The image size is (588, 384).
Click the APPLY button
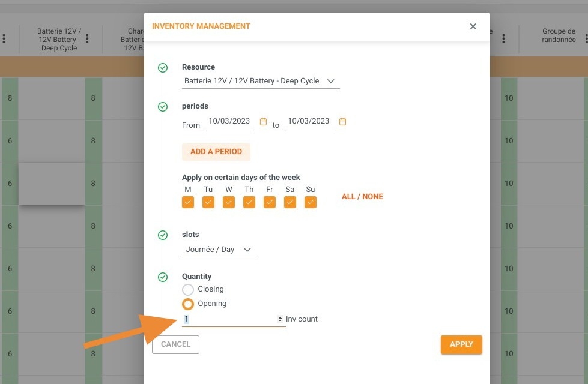click(x=461, y=344)
